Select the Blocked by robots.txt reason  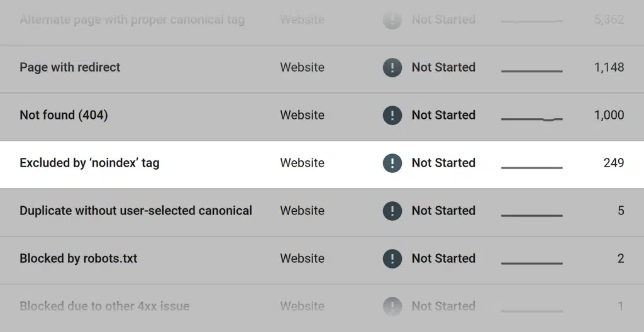[x=78, y=258]
